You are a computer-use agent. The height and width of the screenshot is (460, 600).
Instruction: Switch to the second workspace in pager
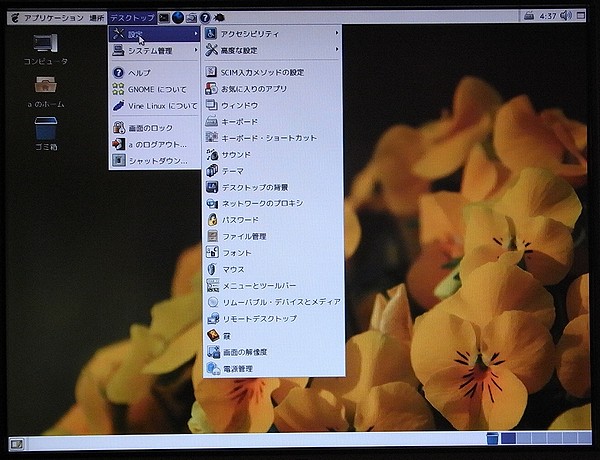coord(524,438)
